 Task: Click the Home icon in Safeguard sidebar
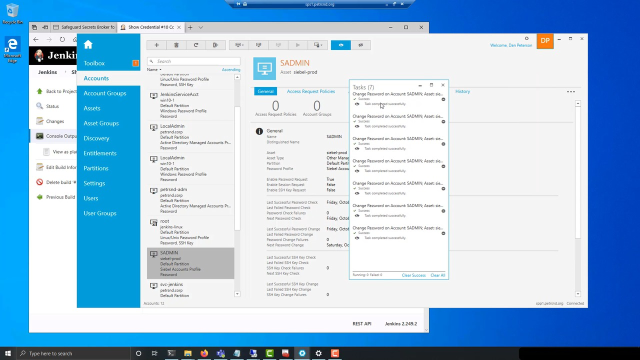(x=88, y=44)
